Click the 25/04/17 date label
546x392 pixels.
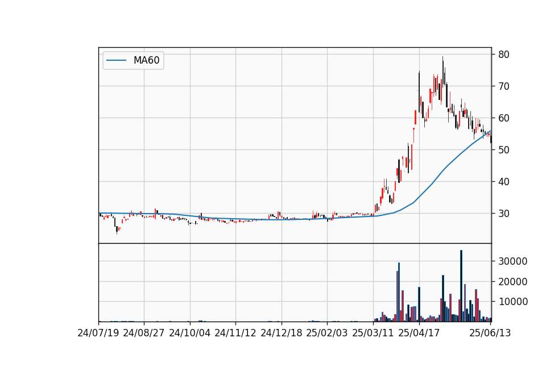click(x=419, y=333)
